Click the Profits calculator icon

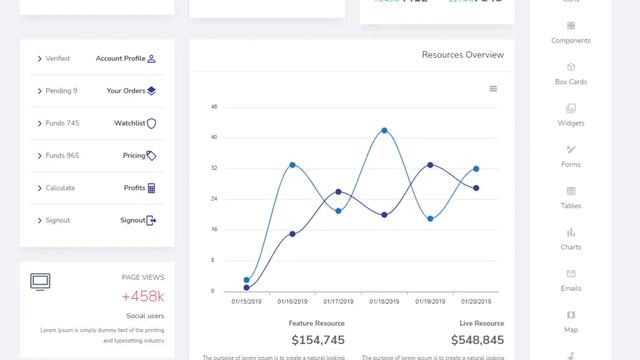[x=151, y=188]
